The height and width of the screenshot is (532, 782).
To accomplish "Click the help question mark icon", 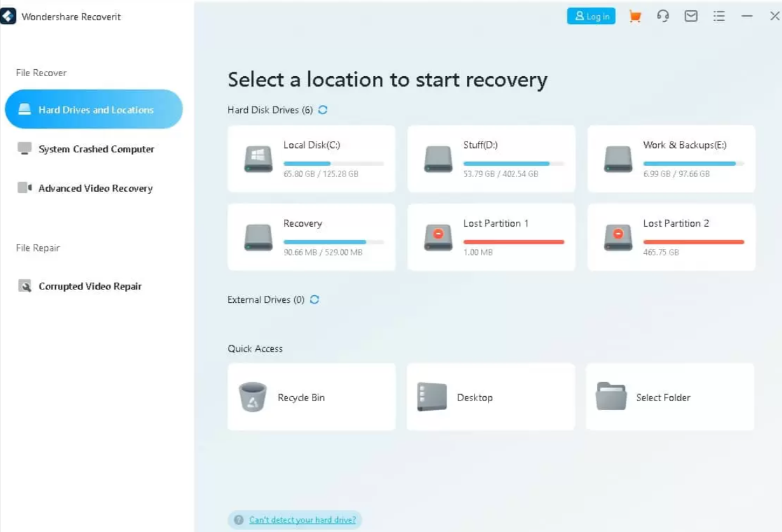I will pos(239,520).
